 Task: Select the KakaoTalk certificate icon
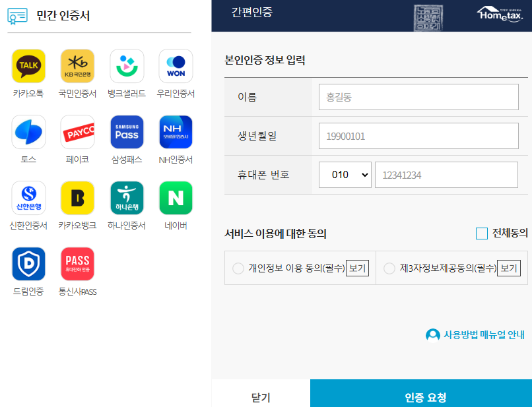pyautogui.click(x=28, y=66)
